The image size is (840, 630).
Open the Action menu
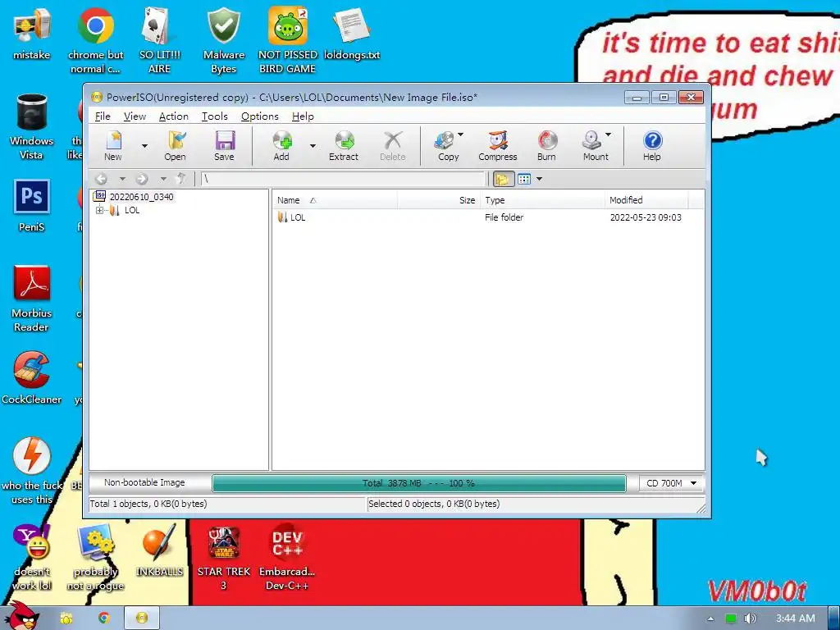tap(174, 116)
